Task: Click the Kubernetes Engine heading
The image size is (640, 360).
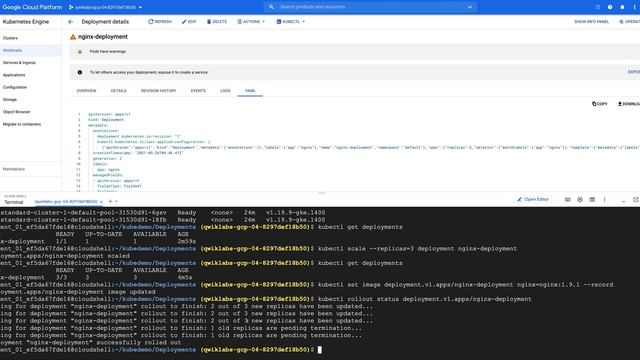Action: coord(26,22)
